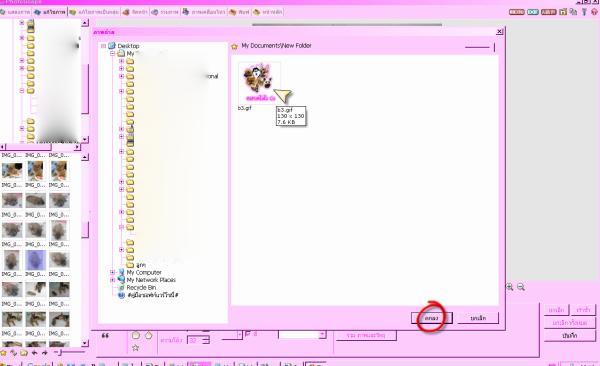Click the favorites star beside My Documents\New Folder
The image size is (600, 366).
(x=235, y=46)
